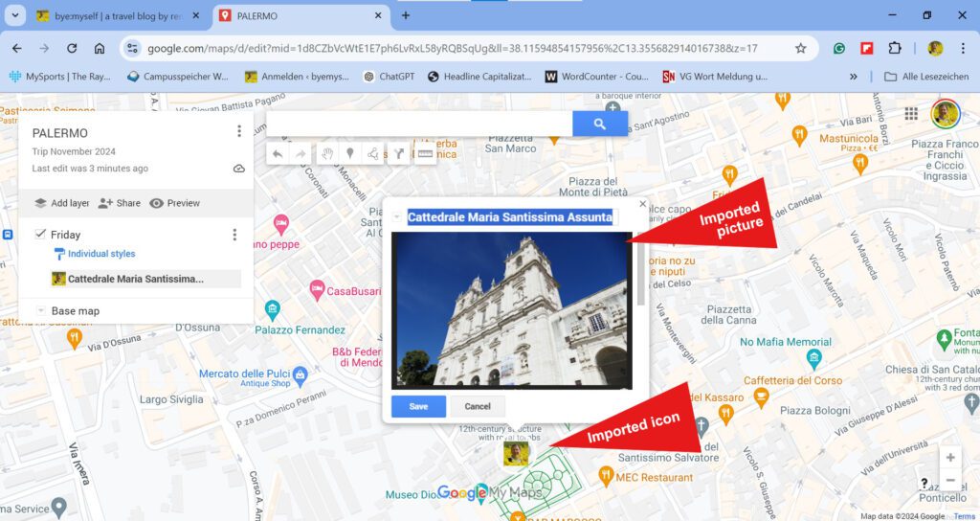The image size is (980, 521).
Task: Open Chrome three-dot menu
Action: click(963, 48)
